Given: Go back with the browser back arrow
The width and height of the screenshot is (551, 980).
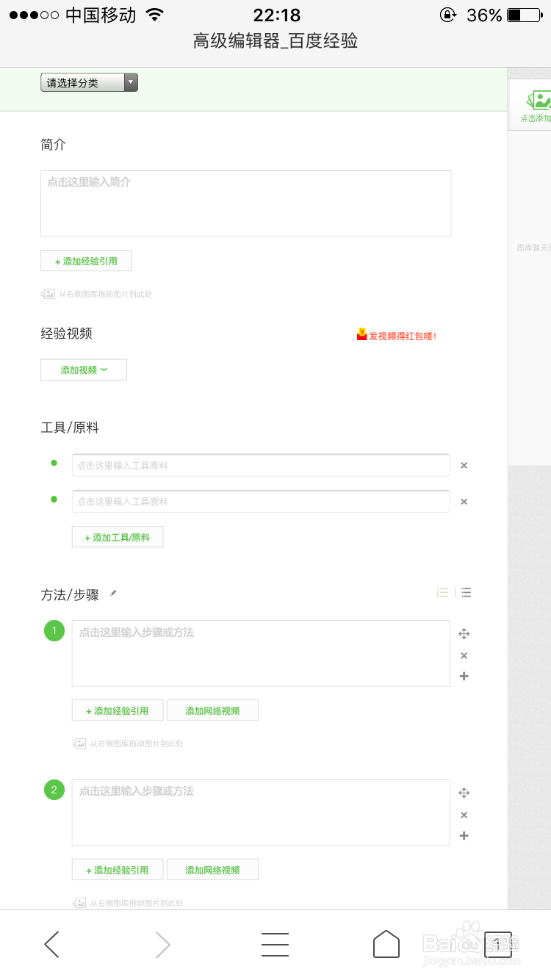Looking at the screenshot, I should [x=51, y=944].
